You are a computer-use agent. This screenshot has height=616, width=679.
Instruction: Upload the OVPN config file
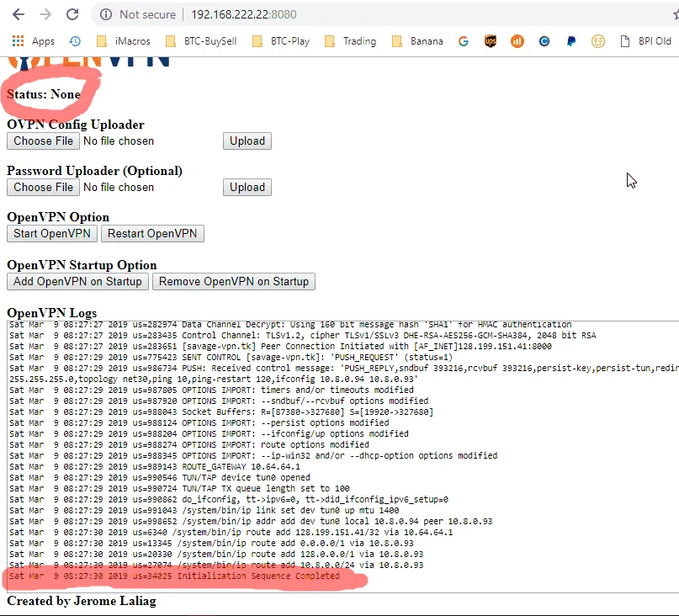247,141
